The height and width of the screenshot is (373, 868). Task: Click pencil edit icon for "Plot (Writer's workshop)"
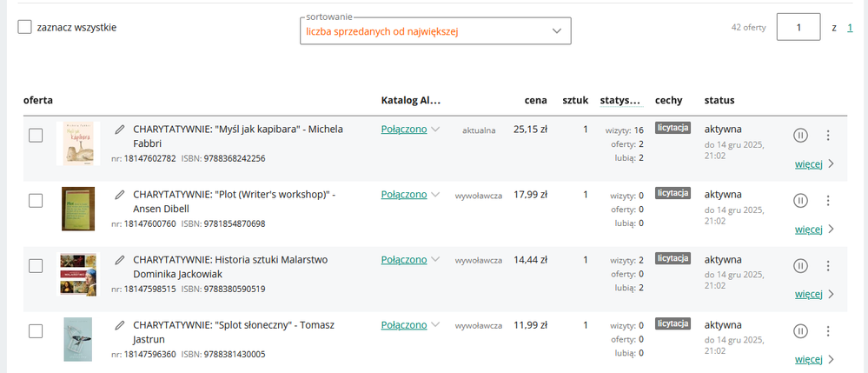click(x=120, y=196)
